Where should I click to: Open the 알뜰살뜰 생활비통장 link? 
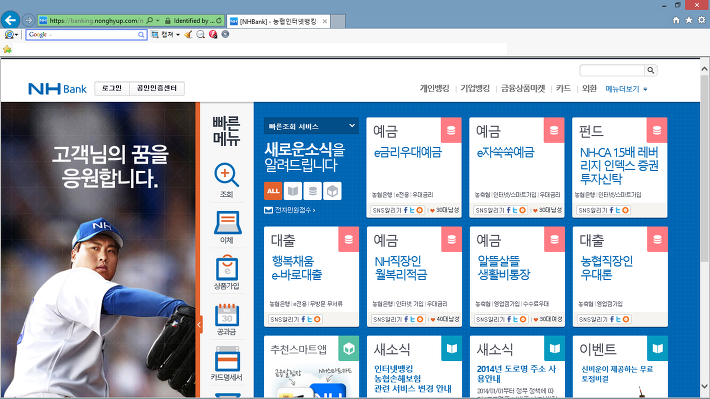[x=504, y=268]
